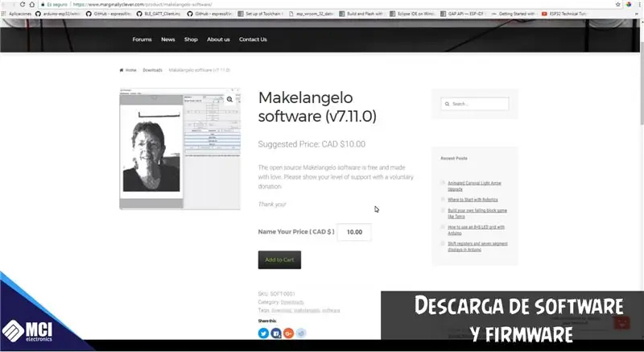This screenshot has width=644, height=352.
Task: Reload the page with the browser refresh icon
Action: pos(23,4)
